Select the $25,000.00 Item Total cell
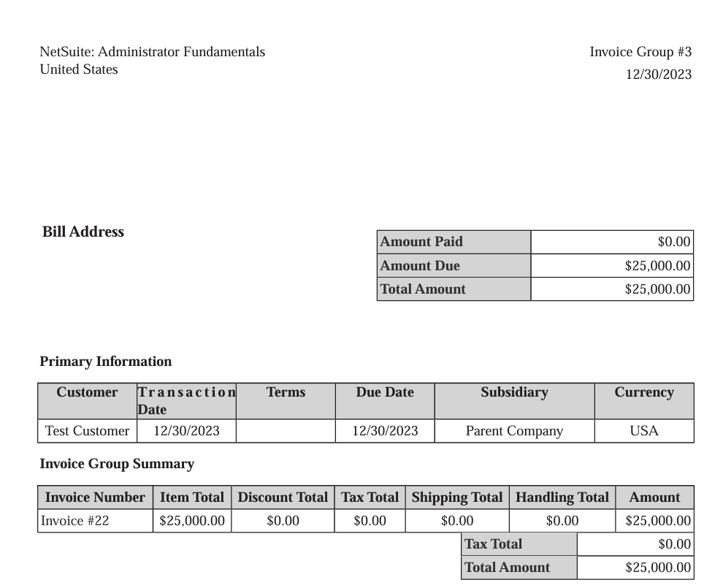The width and height of the screenshot is (723, 588). click(192, 521)
